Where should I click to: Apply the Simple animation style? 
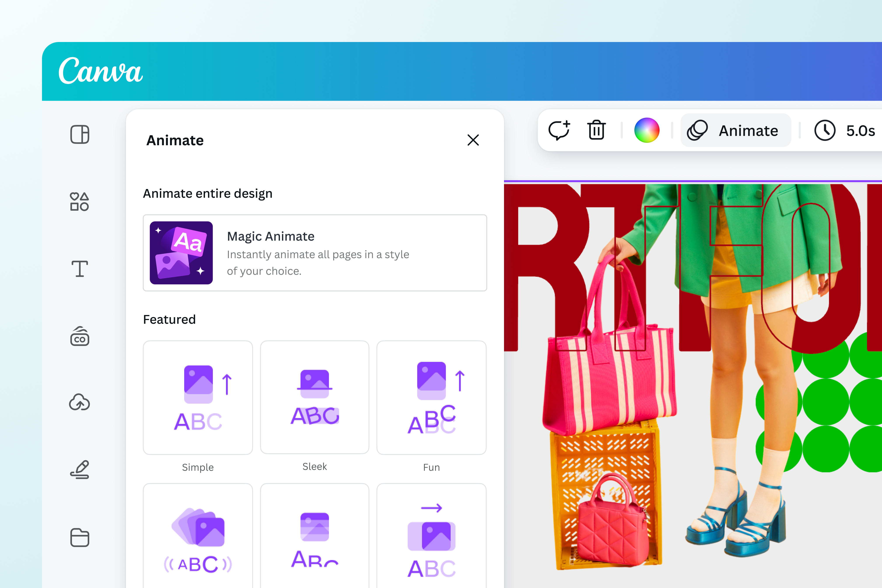point(198,397)
